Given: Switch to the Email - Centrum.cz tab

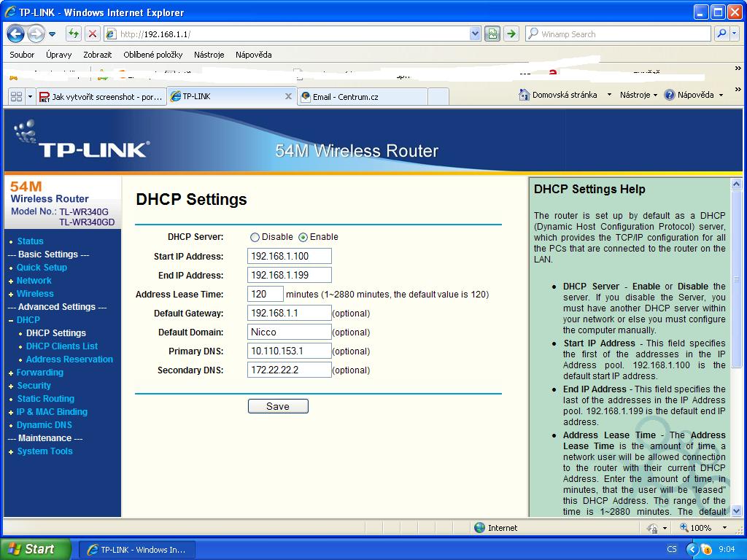Looking at the screenshot, I should pyautogui.click(x=362, y=97).
